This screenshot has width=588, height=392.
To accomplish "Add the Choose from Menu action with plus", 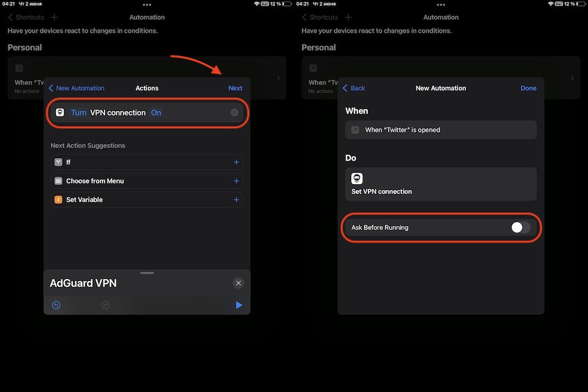I will tap(236, 181).
